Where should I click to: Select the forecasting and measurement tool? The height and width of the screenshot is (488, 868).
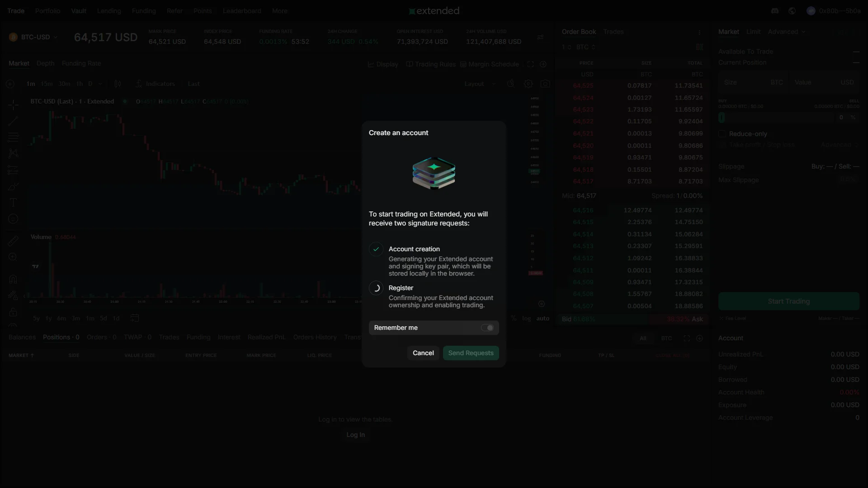coord(13,170)
